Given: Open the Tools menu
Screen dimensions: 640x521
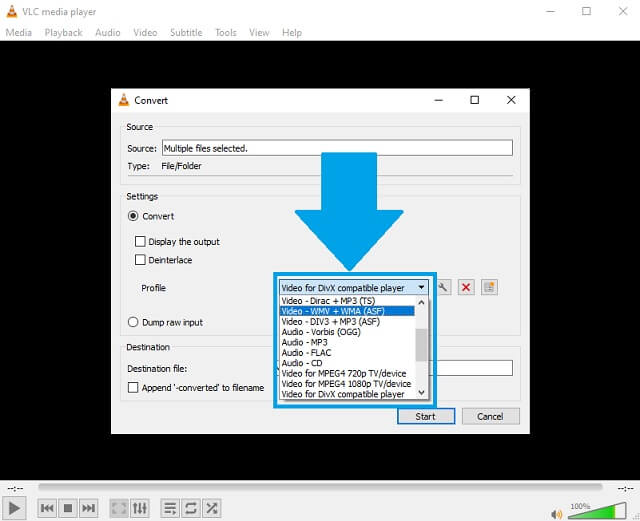Looking at the screenshot, I should point(225,33).
